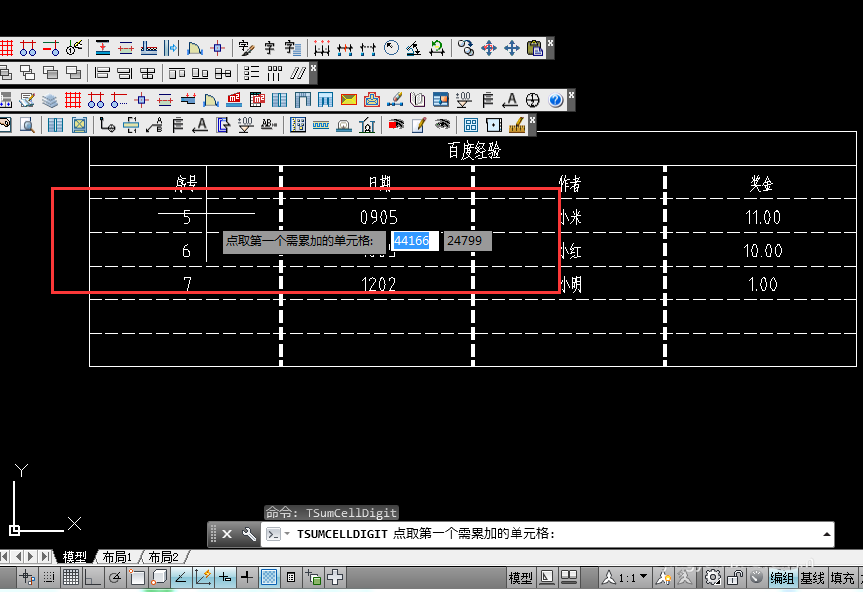Toggle ortho mode in status bar
Image resolution: width=863 pixels, height=592 pixels.
tap(92, 577)
